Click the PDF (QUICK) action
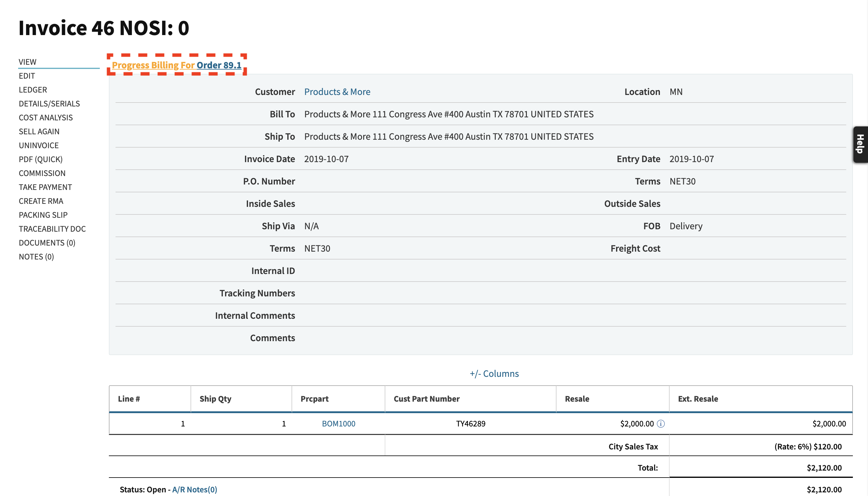This screenshot has width=868, height=496. [41, 159]
